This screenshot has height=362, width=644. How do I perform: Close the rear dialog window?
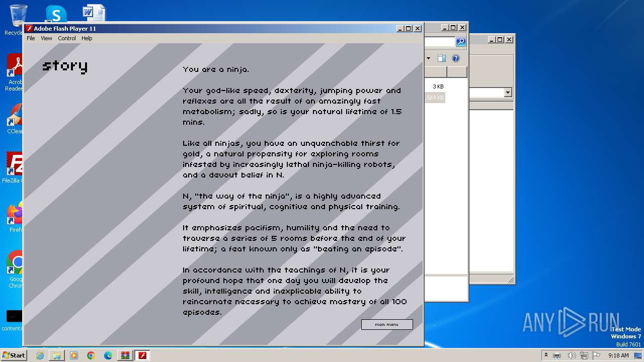click(509, 39)
